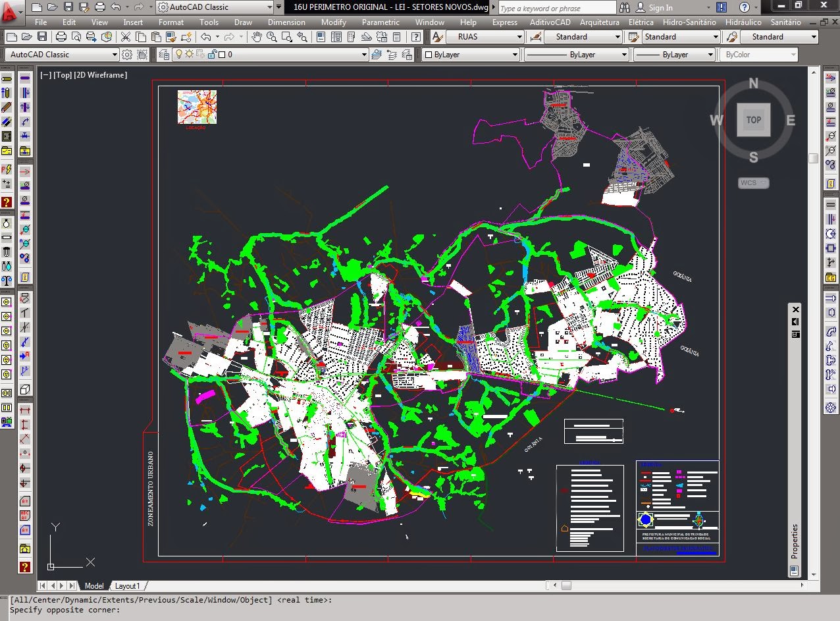Click Sign In on the title bar

[660, 8]
